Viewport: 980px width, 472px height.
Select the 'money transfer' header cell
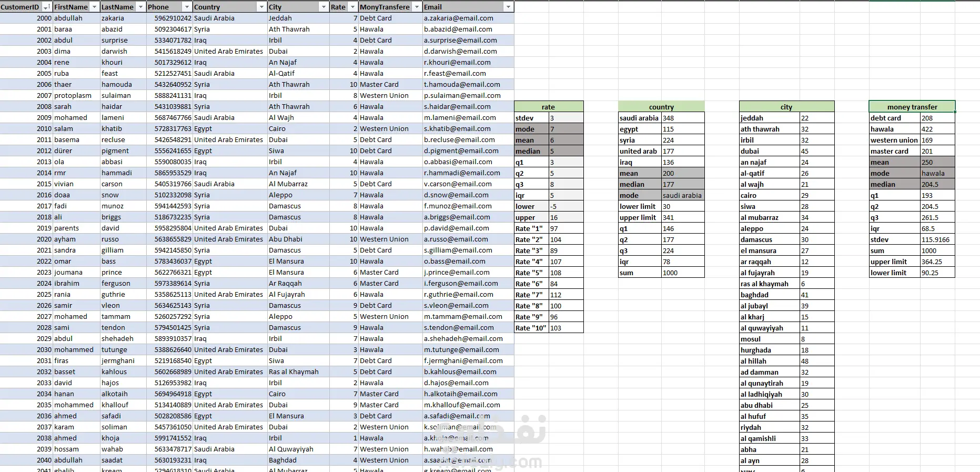coord(912,107)
